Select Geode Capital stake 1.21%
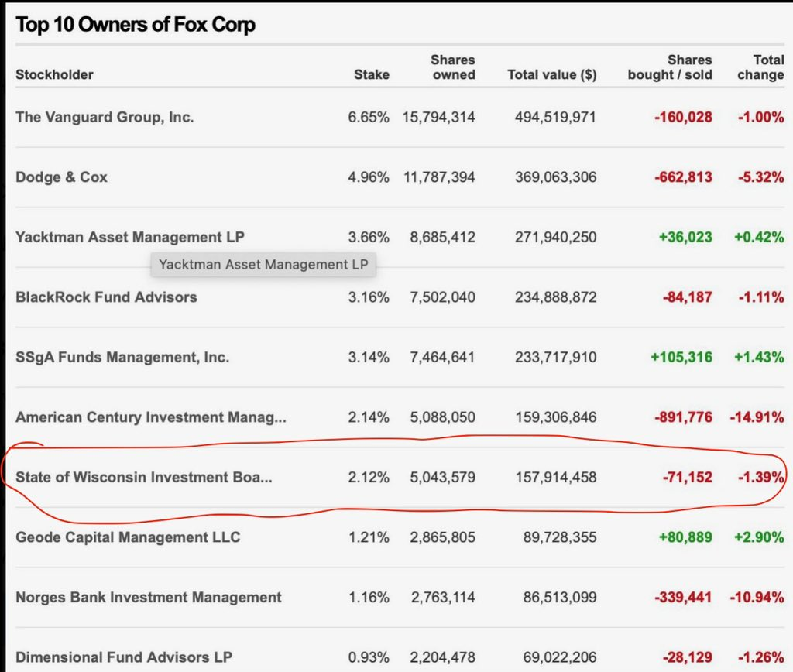The image size is (793, 672). pyautogui.click(x=369, y=537)
